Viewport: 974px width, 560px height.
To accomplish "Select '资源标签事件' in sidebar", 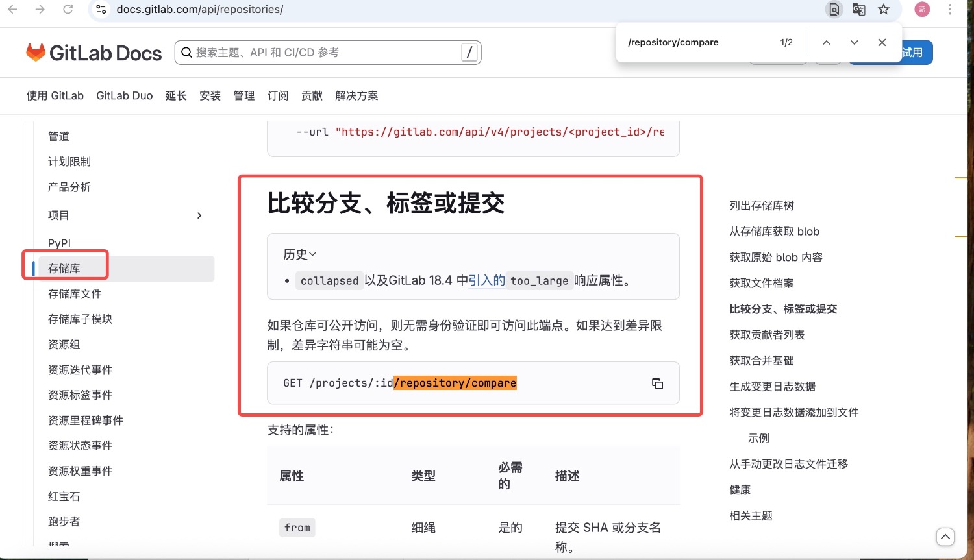I will point(81,395).
